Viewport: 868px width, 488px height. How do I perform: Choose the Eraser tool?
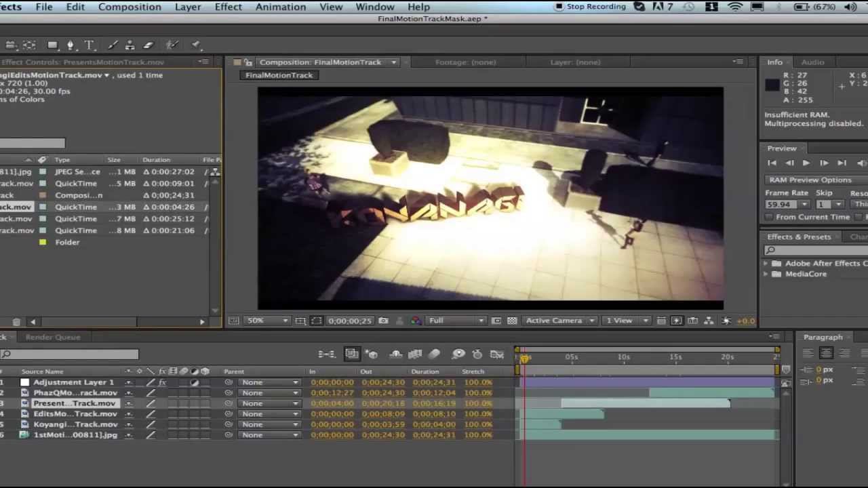pos(149,45)
